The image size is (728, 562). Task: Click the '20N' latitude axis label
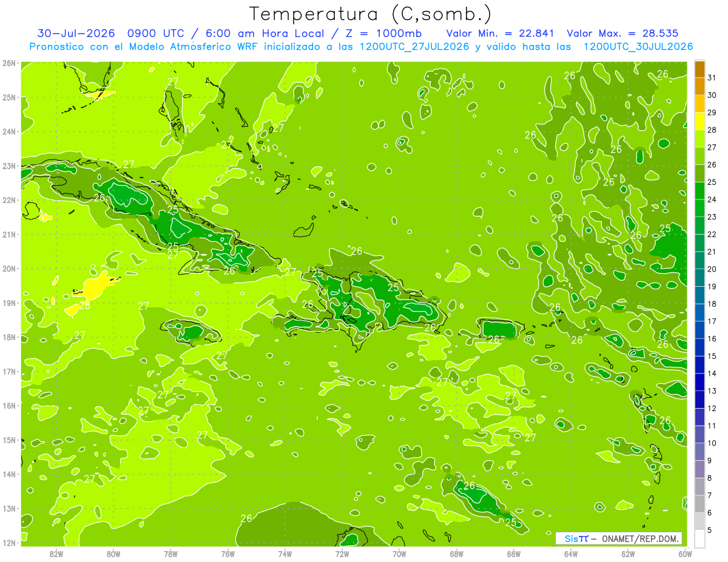pyautogui.click(x=8, y=269)
